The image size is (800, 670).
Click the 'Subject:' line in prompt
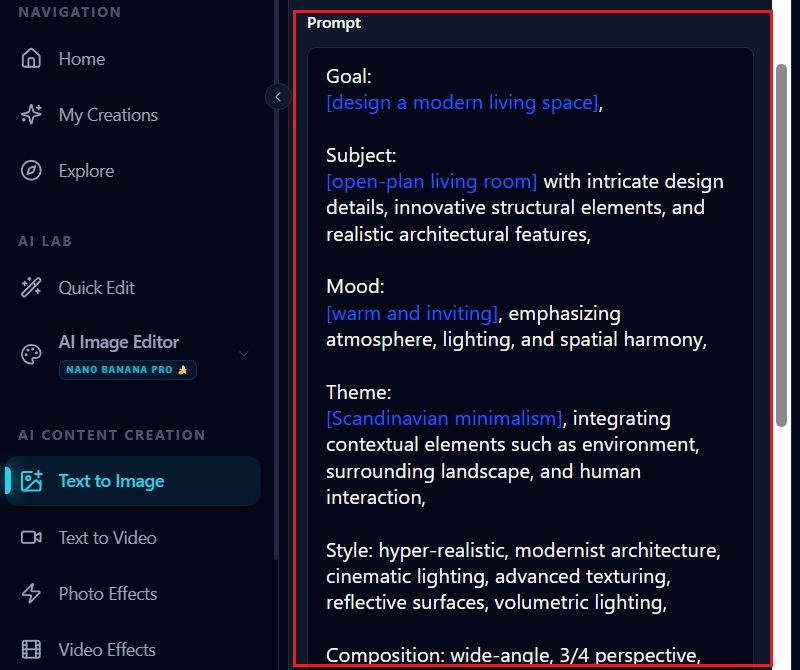pyautogui.click(x=361, y=155)
